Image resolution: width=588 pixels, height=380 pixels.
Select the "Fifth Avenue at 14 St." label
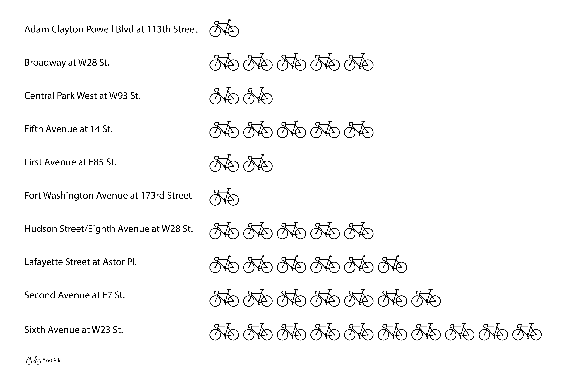(x=68, y=129)
